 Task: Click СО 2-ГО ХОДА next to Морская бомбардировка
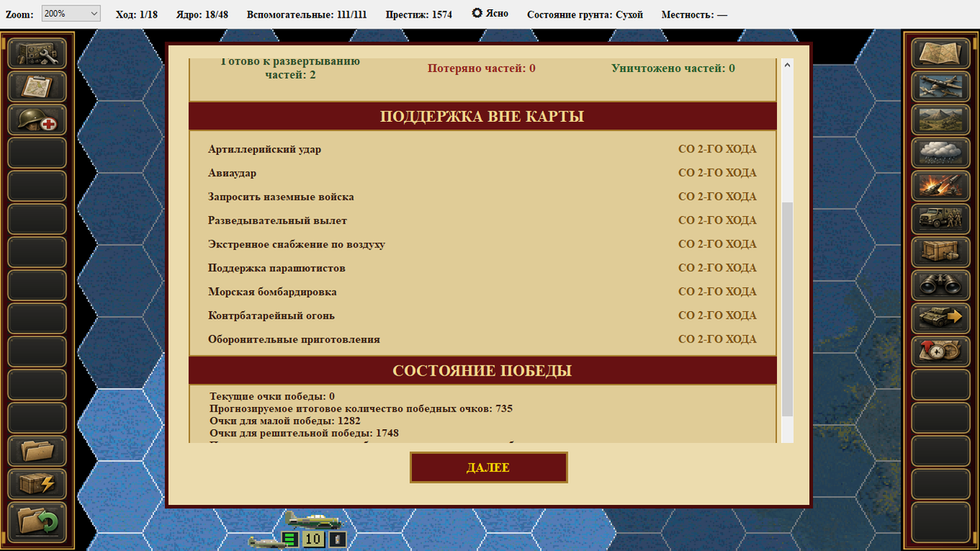click(x=717, y=292)
